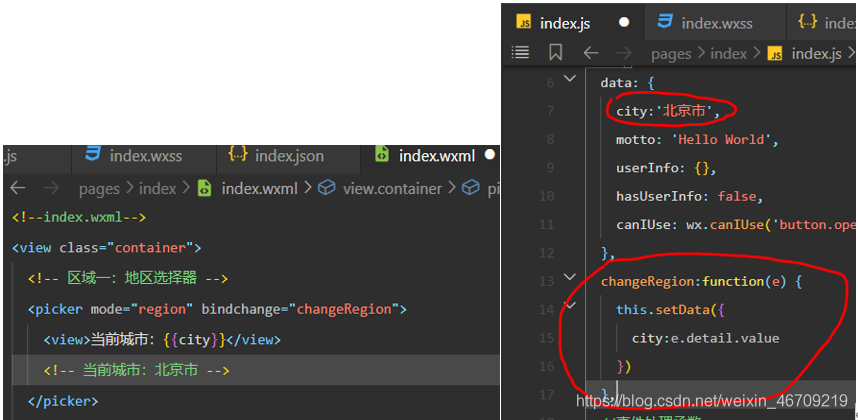Click 'pages' breadcrumb in left editor

pyautogui.click(x=99, y=189)
